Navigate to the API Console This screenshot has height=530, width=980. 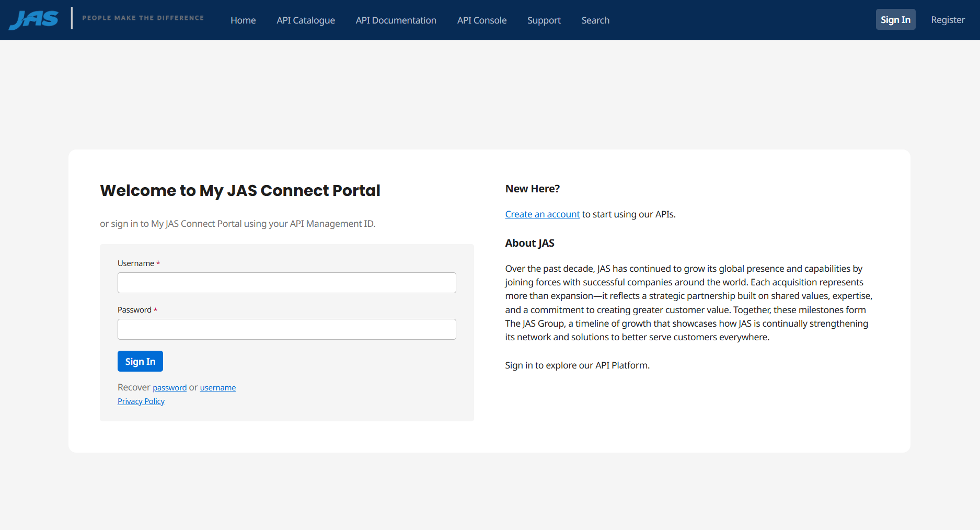[481, 20]
